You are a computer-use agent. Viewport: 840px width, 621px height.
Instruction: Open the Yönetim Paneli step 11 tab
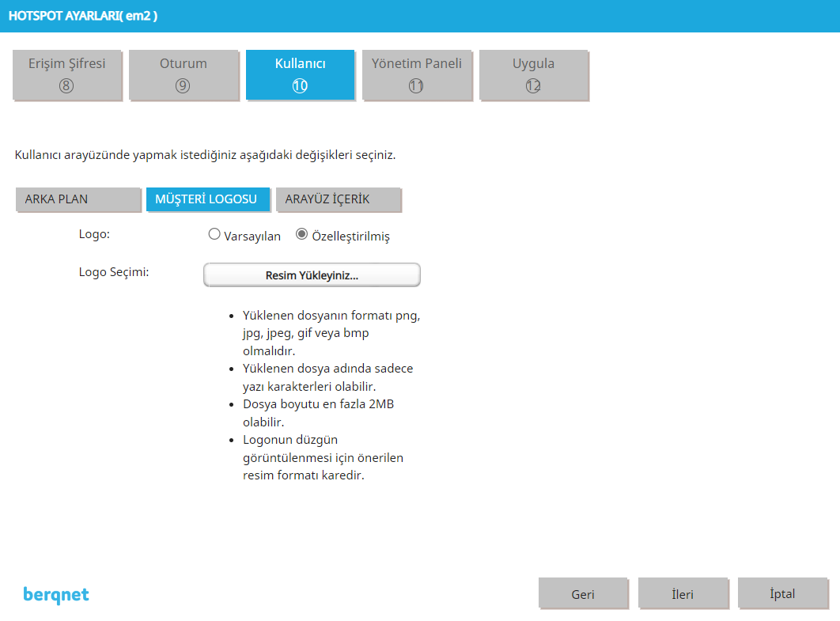pyautogui.click(x=417, y=75)
